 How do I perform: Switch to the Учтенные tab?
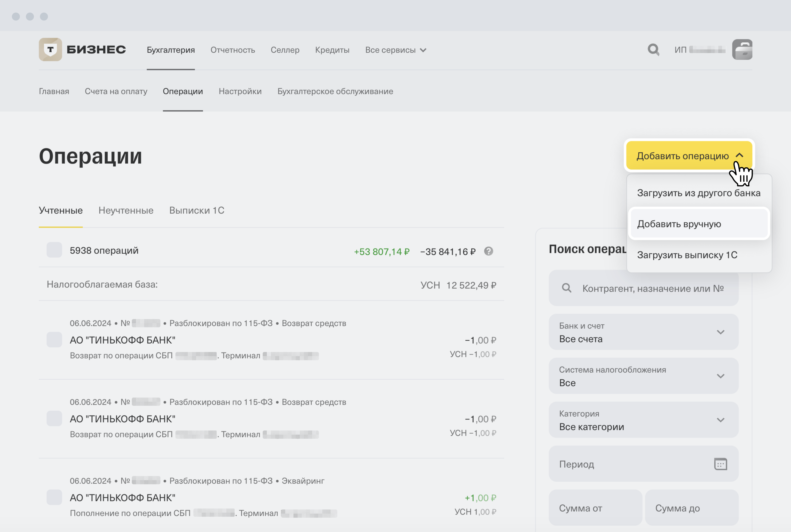click(61, 210)
